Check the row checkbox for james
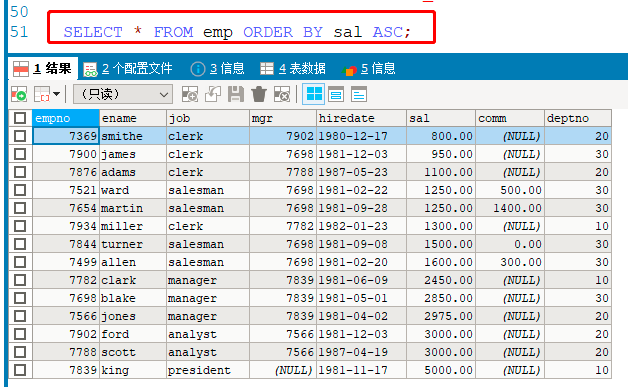Screen dimensions: 628x387 [x=20, y=154]
